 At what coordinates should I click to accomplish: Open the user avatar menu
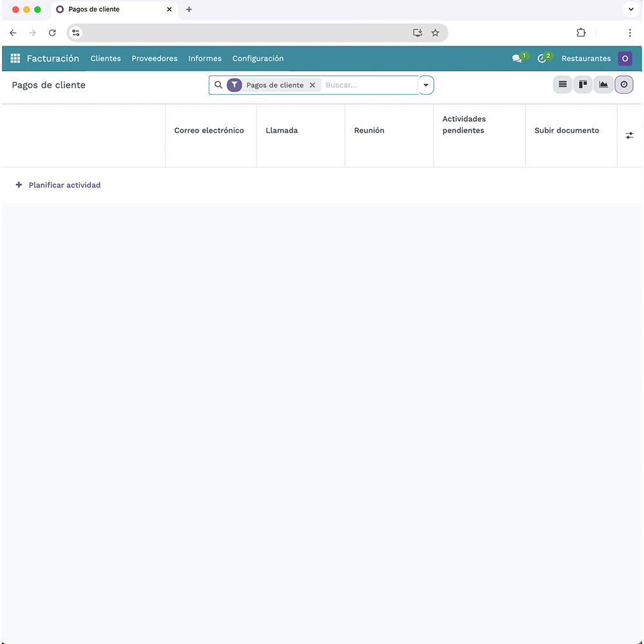[x=625, y=59]
